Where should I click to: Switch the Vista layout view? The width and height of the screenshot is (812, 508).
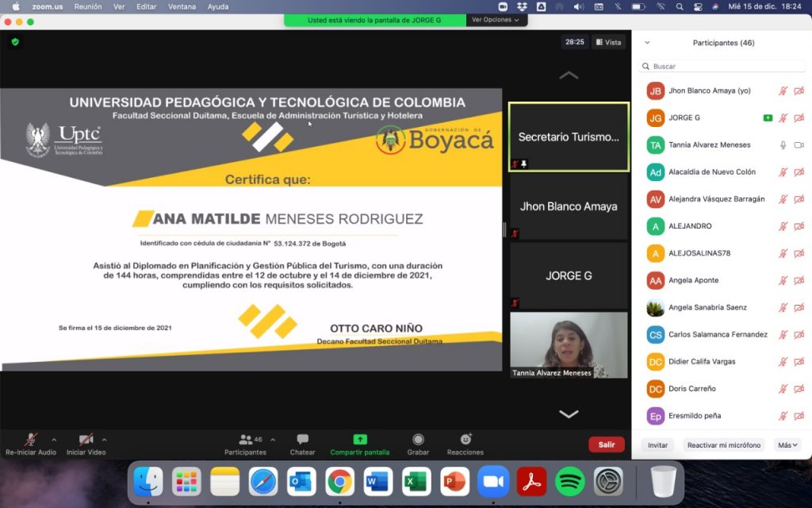[608, 42]
